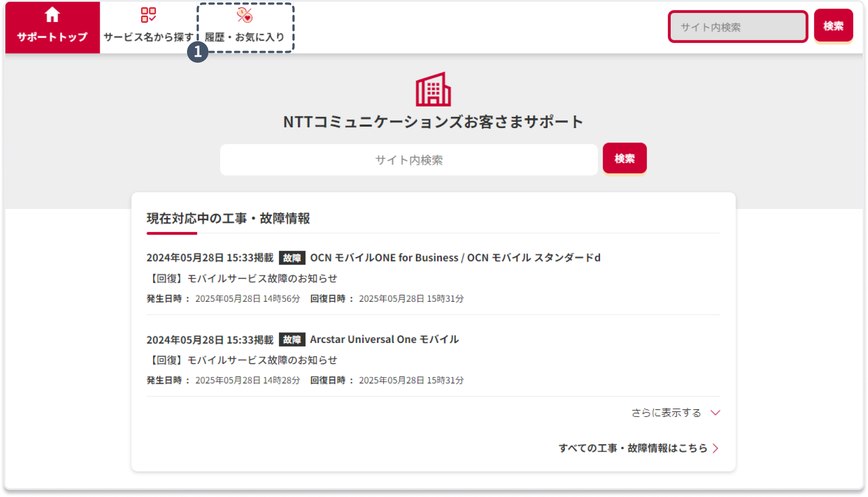
Task: Click 回復日時 15時31分 in Arcstar entry
Action: (x=387, y=380)
